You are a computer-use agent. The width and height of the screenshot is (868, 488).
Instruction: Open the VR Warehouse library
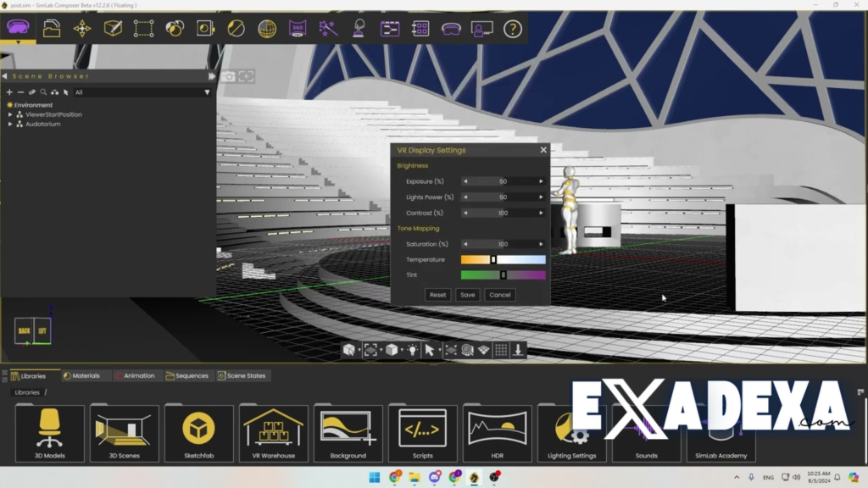[x=273, y=432]
